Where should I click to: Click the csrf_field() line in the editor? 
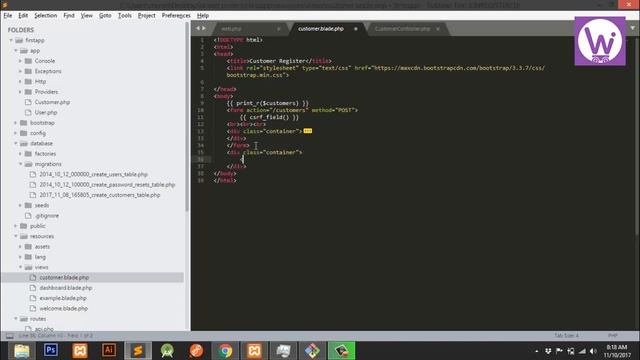point(269,117)
